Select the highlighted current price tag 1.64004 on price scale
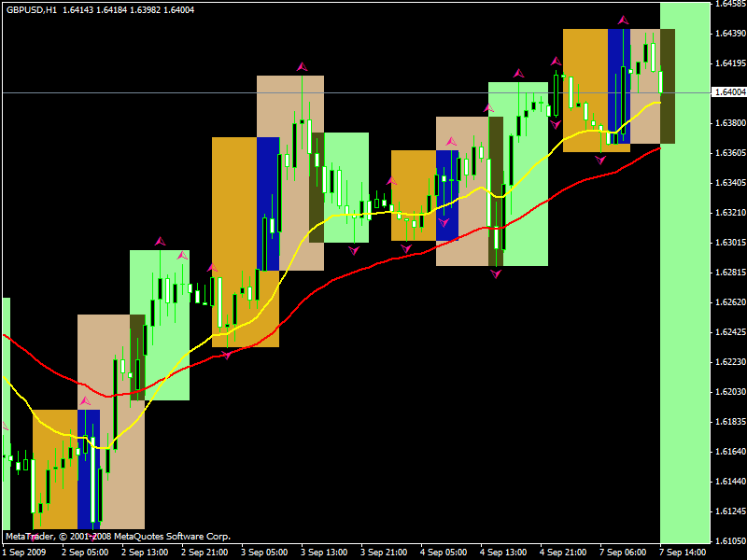This screenshot has width=747, height=560. (x=729, y=92)
